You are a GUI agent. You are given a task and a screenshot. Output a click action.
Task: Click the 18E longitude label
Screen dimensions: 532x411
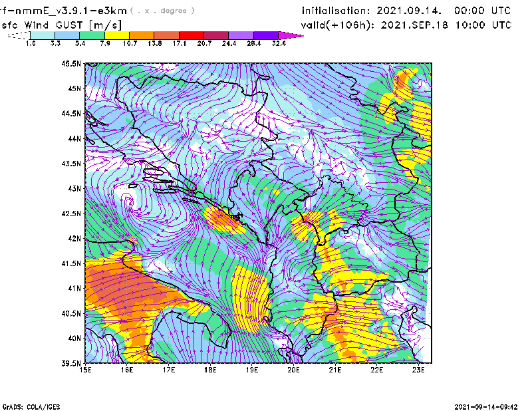(210, 370)
